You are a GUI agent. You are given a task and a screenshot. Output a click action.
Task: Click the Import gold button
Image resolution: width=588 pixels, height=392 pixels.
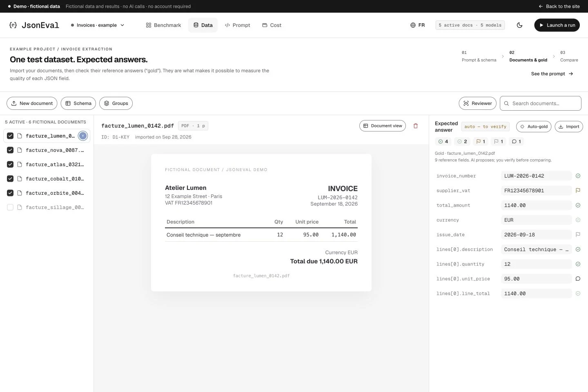[569, 127]
